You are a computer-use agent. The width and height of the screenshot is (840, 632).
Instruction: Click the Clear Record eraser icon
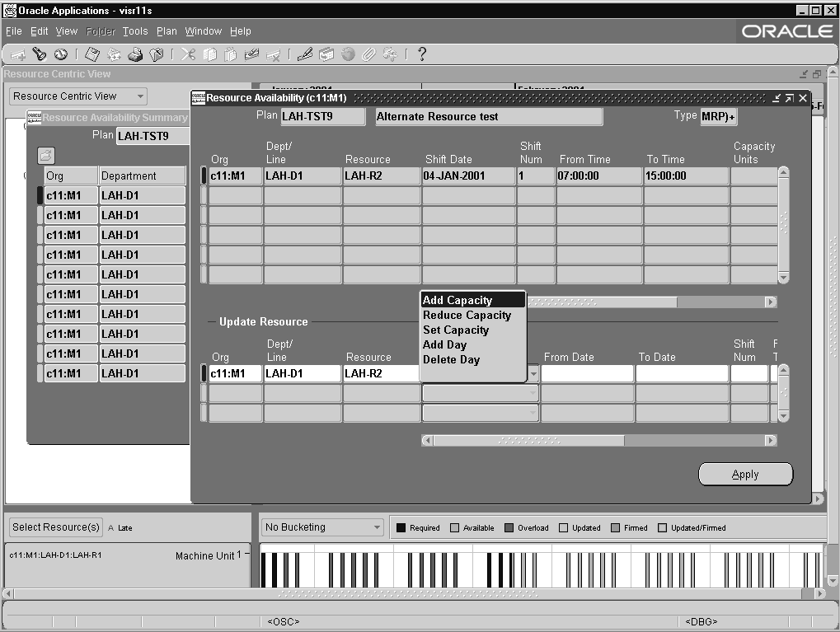(x=251, y=54)
